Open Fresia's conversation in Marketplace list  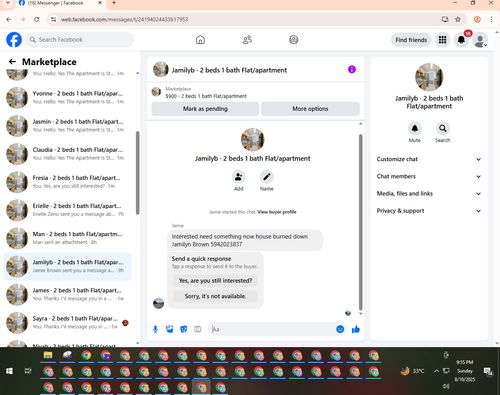pyautogui.click(x=68, y=182)
